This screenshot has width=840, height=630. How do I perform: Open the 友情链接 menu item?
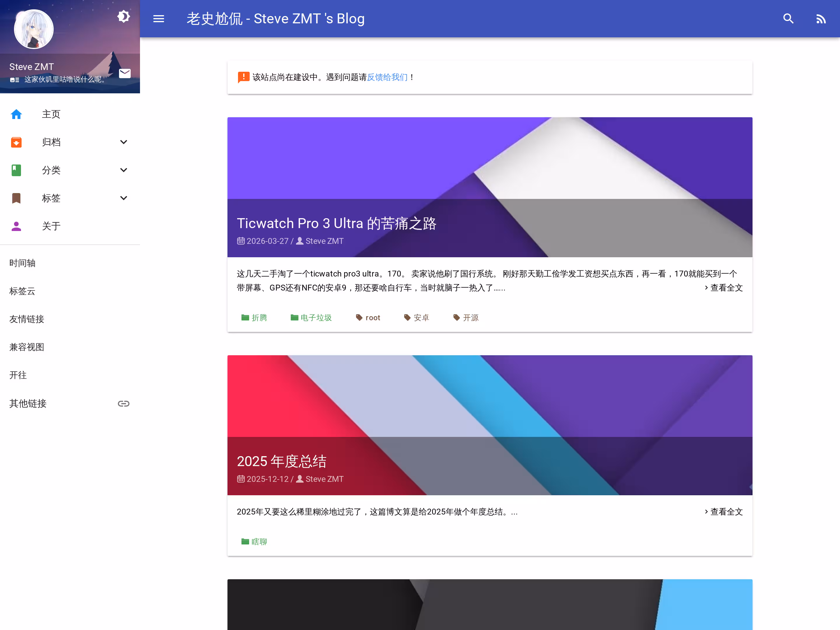tap(27, 319)
